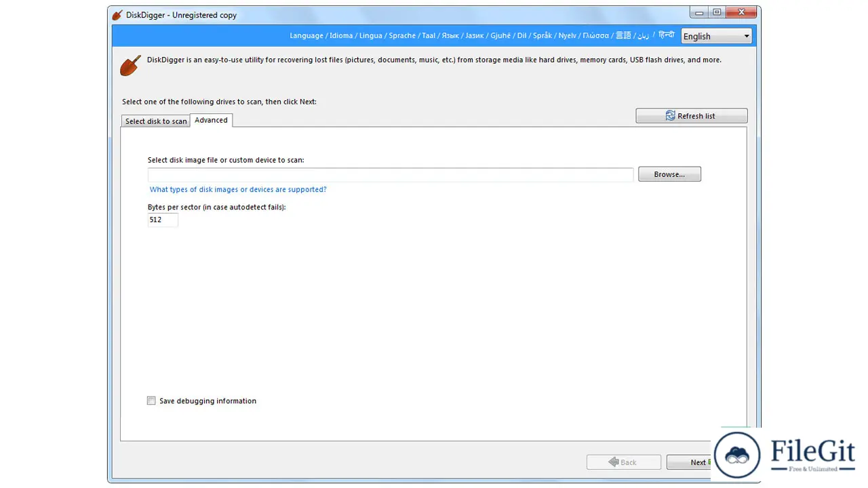868x488 pixels.
Task: Click the large shovel logo beside description
Action: [x=131, y=66]
